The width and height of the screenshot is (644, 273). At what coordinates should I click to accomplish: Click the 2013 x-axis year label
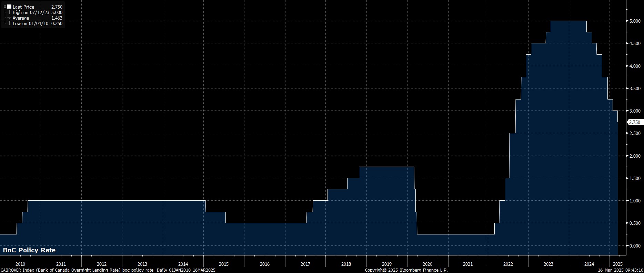(142, 264)
